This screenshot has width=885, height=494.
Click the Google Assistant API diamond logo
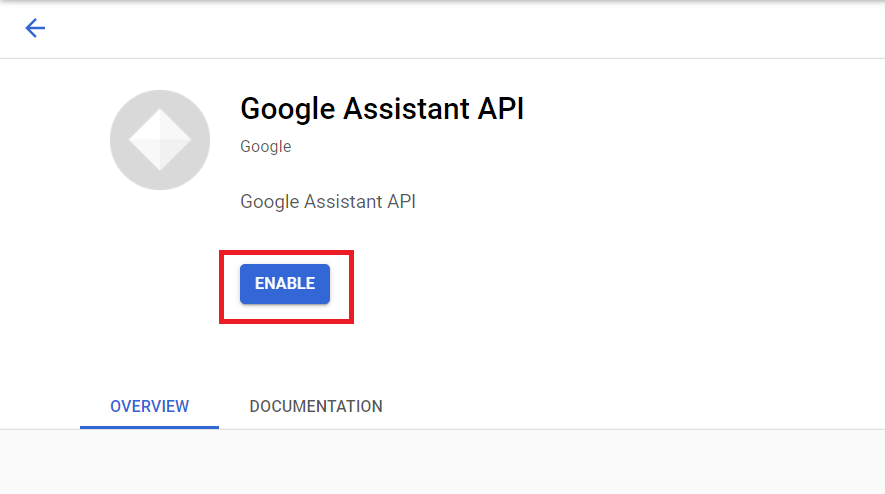click(x=160, y=140)
